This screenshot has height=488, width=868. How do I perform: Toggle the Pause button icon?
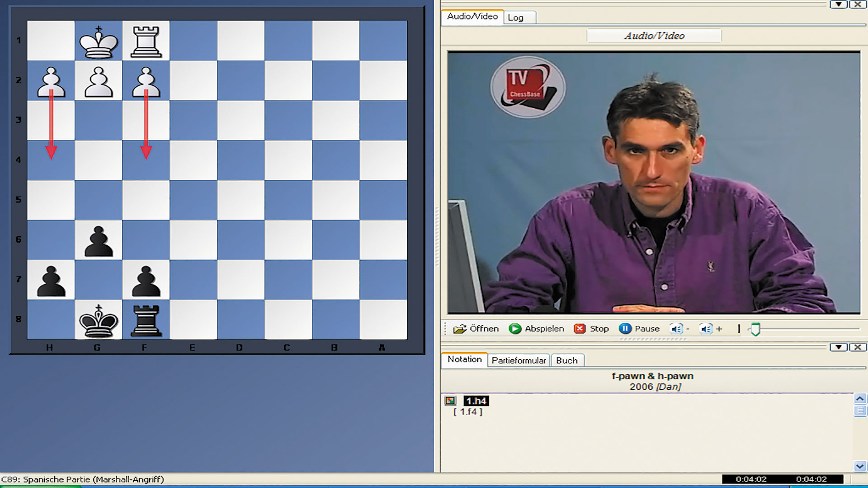(625, 329)
